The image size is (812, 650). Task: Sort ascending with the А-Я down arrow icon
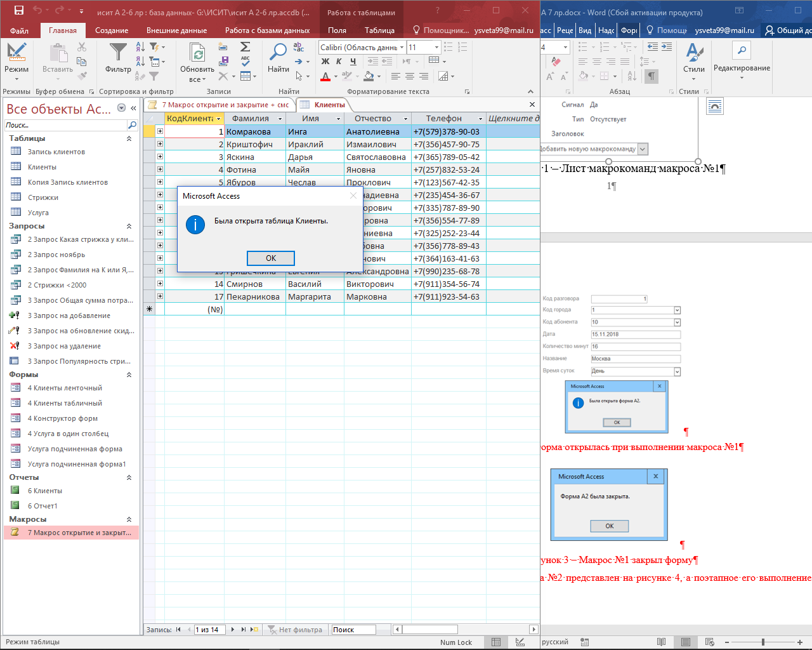pos(140,47)
